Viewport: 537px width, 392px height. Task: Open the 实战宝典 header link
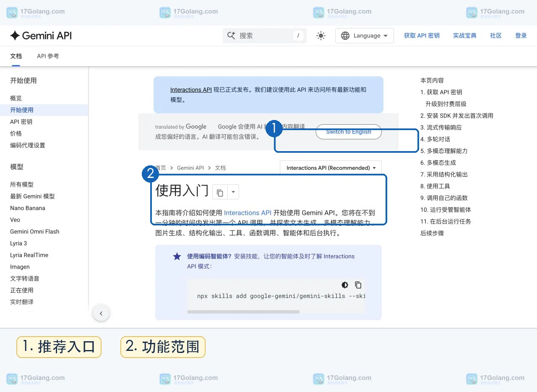[465, 36]
